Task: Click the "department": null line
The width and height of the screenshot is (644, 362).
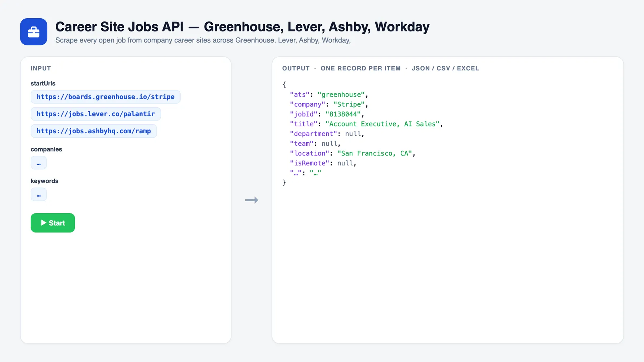Action: tap(327, 134)
